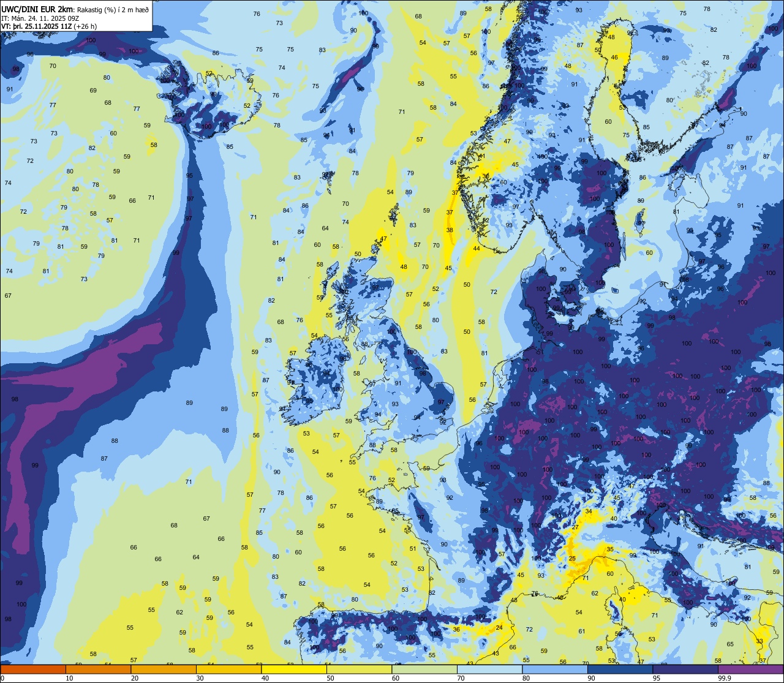Click the '40' legend scale label
This screenshot has height=683, width=784.
click(x=265, y=678)
